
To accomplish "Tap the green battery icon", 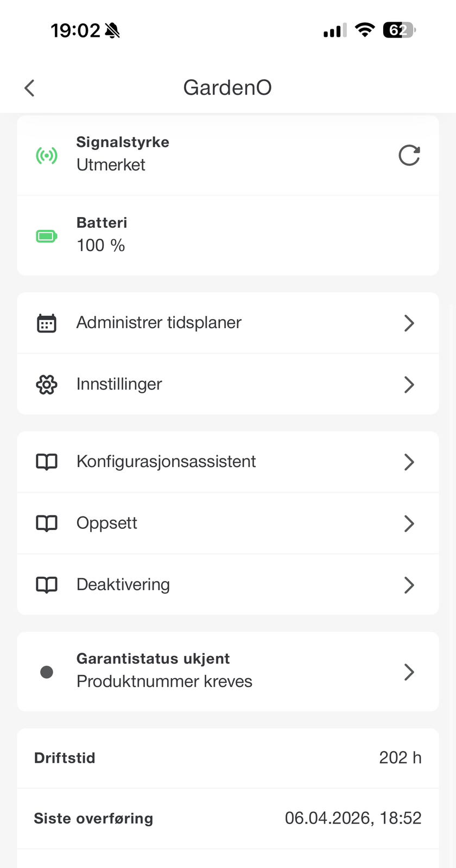I will [47, 236].
